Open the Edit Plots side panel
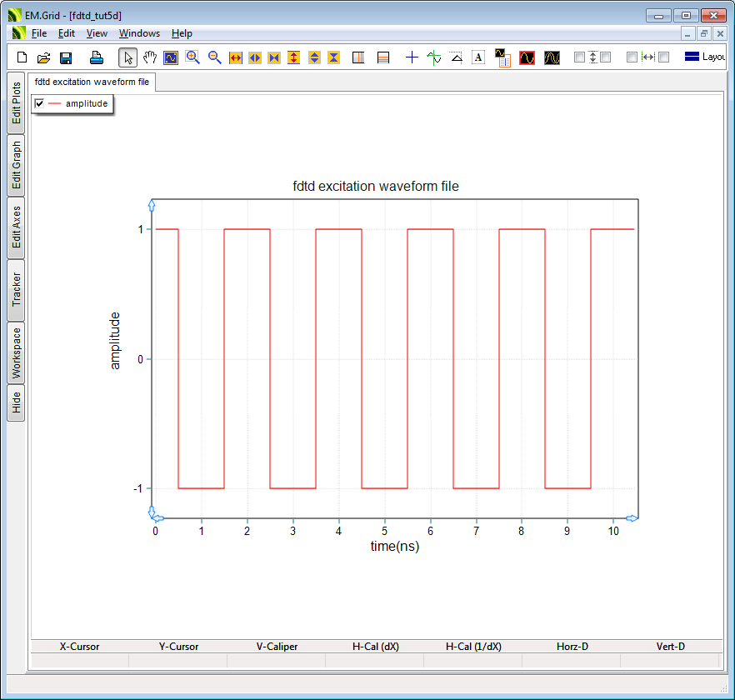This screenshot has height=700, width=735. tap(16, 102)
